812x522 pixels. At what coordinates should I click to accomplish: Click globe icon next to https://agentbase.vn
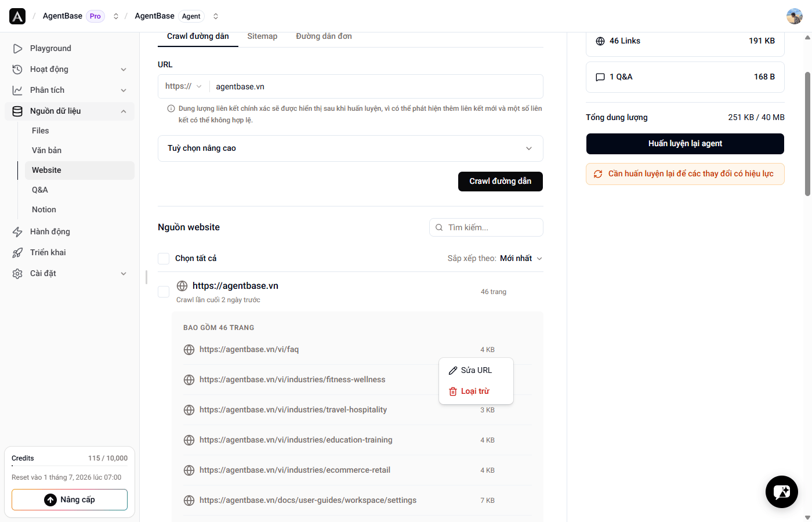(x=182, y=286)
